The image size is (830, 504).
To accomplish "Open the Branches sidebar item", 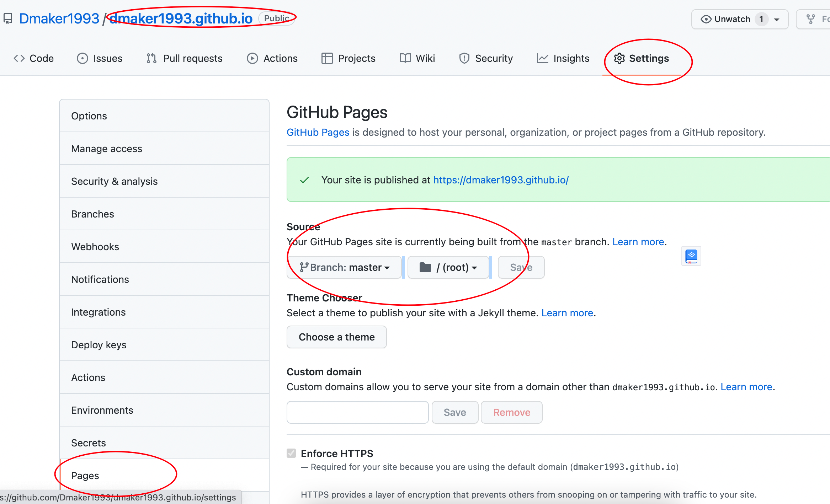I will [164, 214].
